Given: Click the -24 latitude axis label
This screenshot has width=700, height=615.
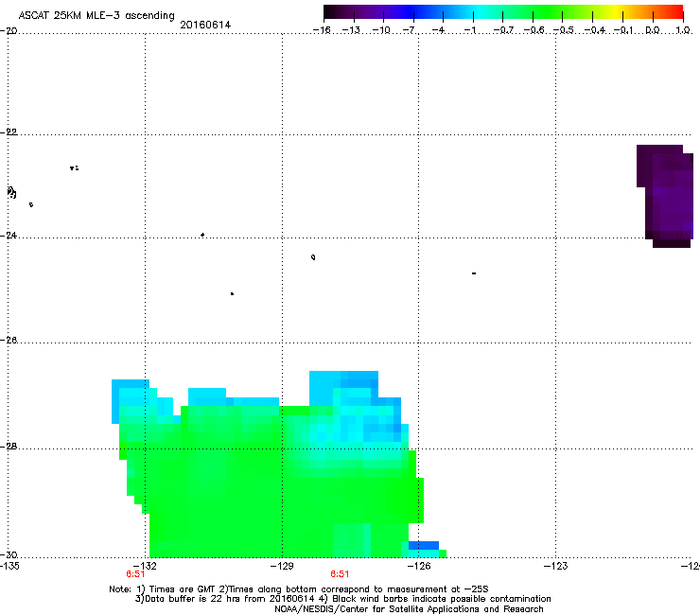Looking at the screenshot, I should click(9, 235).
